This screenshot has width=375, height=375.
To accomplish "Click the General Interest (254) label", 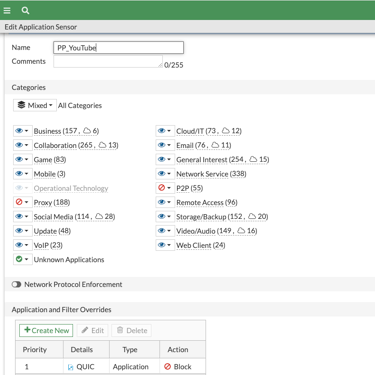I will (x=223, y=160).
